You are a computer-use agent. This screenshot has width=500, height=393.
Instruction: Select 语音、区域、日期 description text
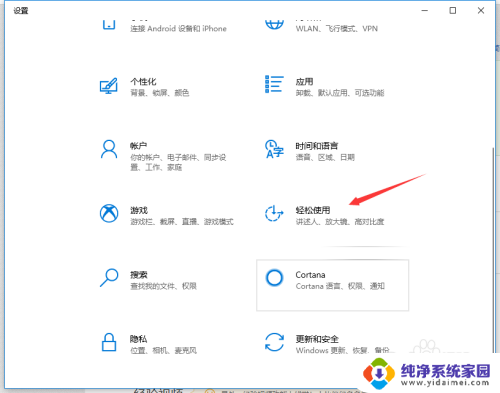[x=325, y=157]
